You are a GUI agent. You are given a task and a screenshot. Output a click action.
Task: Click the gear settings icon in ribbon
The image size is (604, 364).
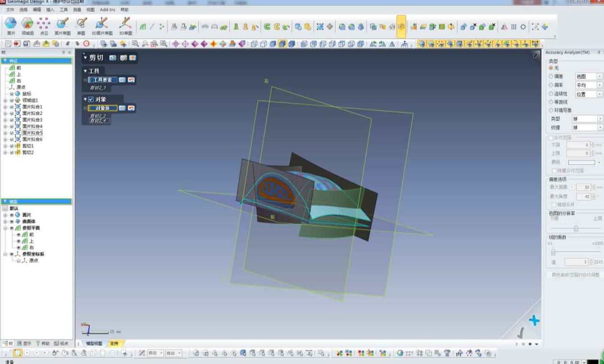pos(523,27)
